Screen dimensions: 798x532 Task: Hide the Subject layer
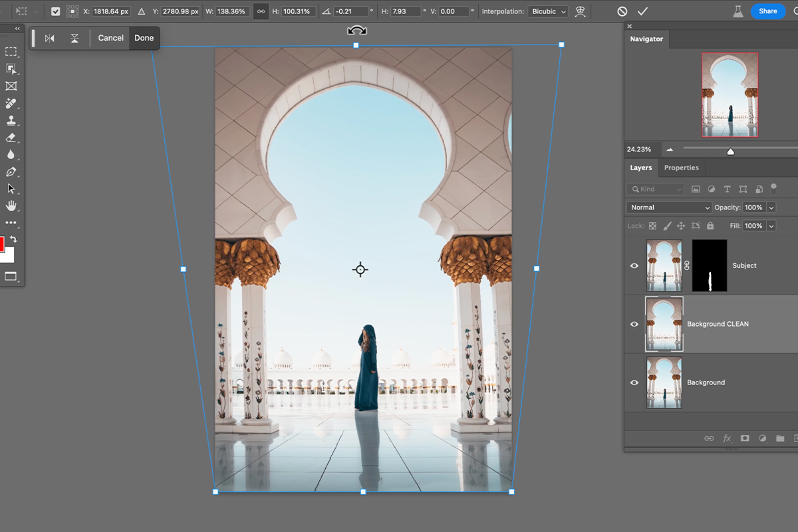[634, 265]
